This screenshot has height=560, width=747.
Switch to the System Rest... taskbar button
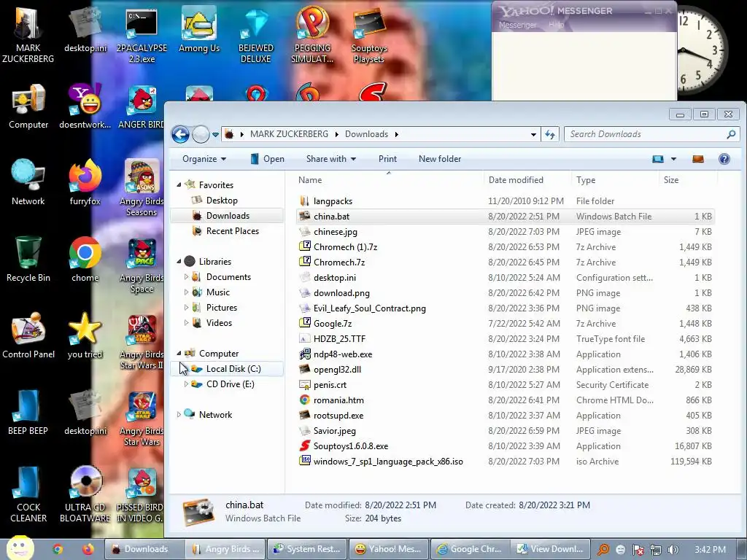coord(306,549)
